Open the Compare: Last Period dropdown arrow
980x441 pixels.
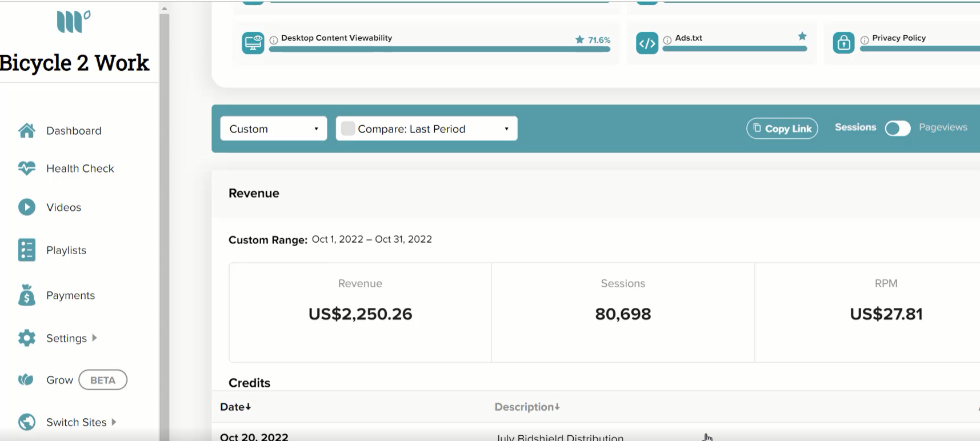tap(506, 129)
